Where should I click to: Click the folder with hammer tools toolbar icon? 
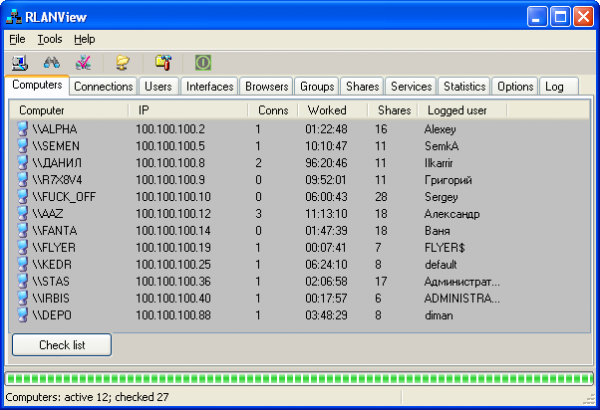(163, 63)
